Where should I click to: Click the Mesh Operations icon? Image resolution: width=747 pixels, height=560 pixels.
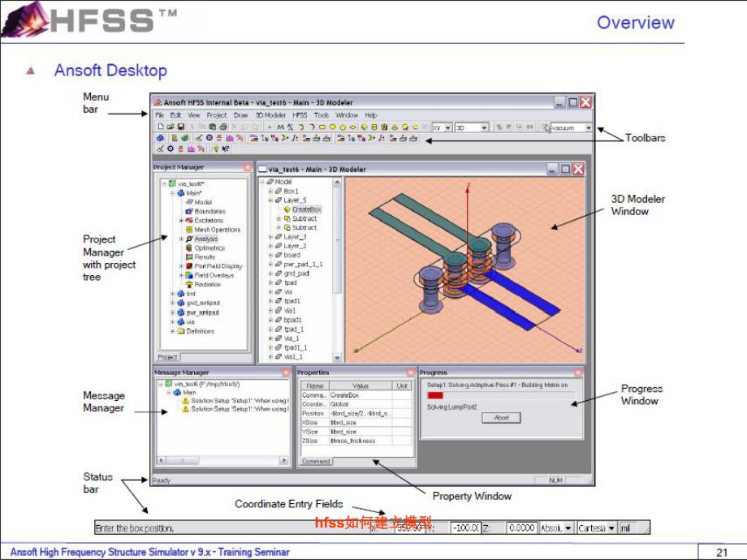(x=189, y=230)
